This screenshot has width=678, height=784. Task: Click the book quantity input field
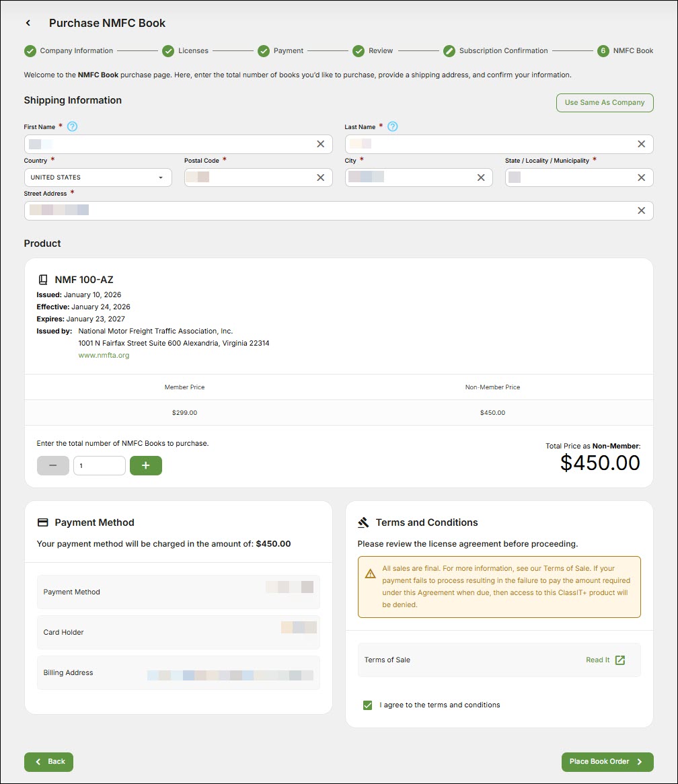click(99, 465)
